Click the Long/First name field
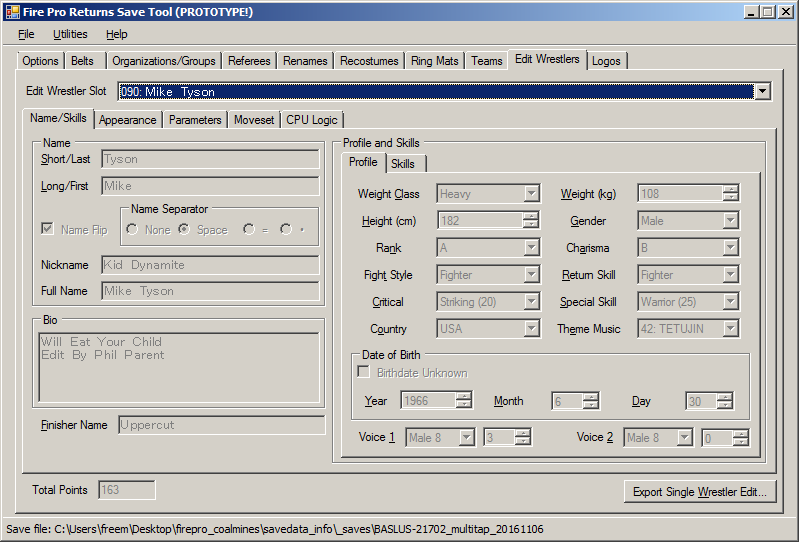Viewport: 799px width, 542px height. [x=210, y=186]
